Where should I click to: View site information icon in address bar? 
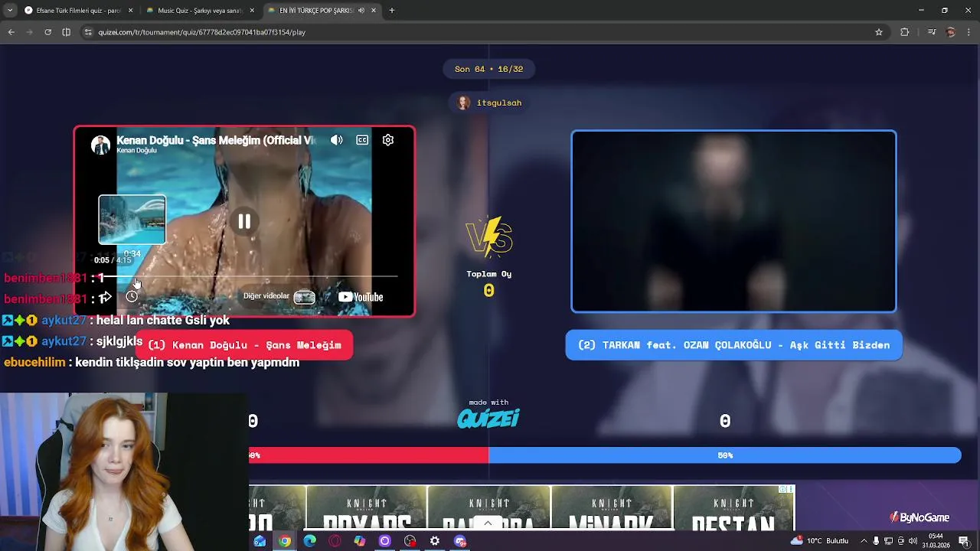(x=88, y=32)
